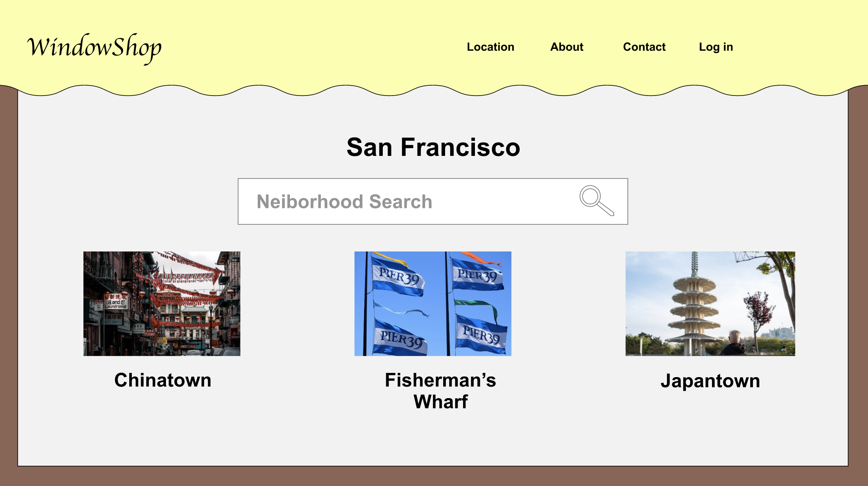
Task: Open the Japantown pagoda photo thumbnail
Action: [x=710, y=303]
